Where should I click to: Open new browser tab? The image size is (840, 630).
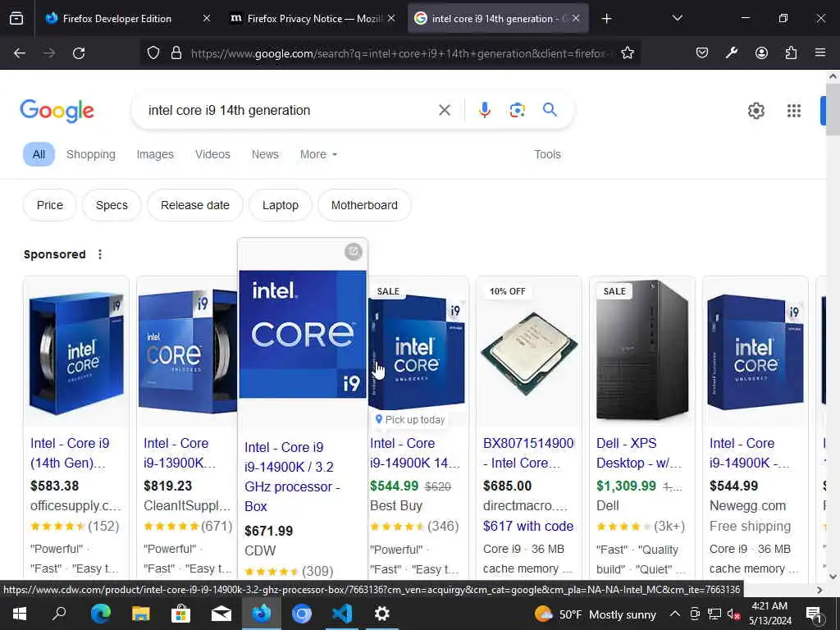[x=606, y=19]
